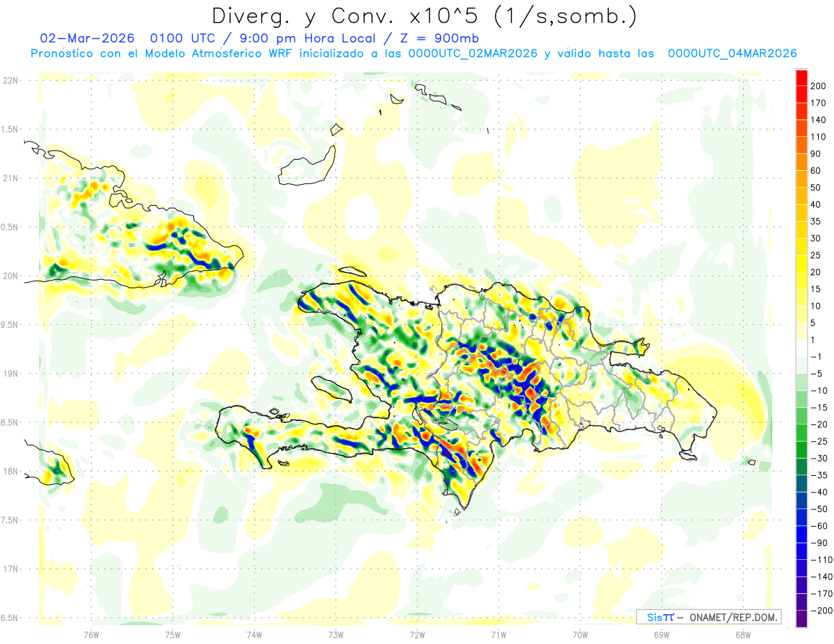The height and width of the screenshot is (644, 834).
Task: Click the '-90' colorbar value
Action: [x=820, y=543]
